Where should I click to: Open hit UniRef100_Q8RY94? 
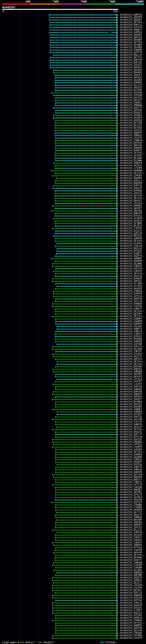point(131,15)
